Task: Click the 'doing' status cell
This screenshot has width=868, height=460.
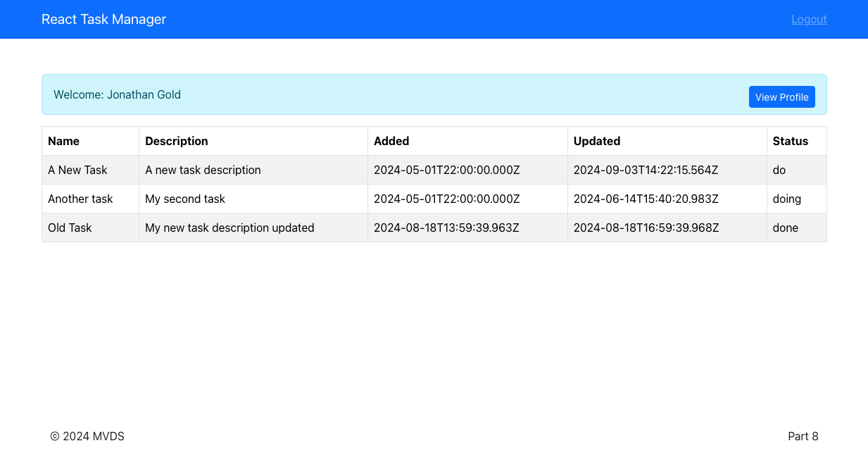Action: pos(797,199)
